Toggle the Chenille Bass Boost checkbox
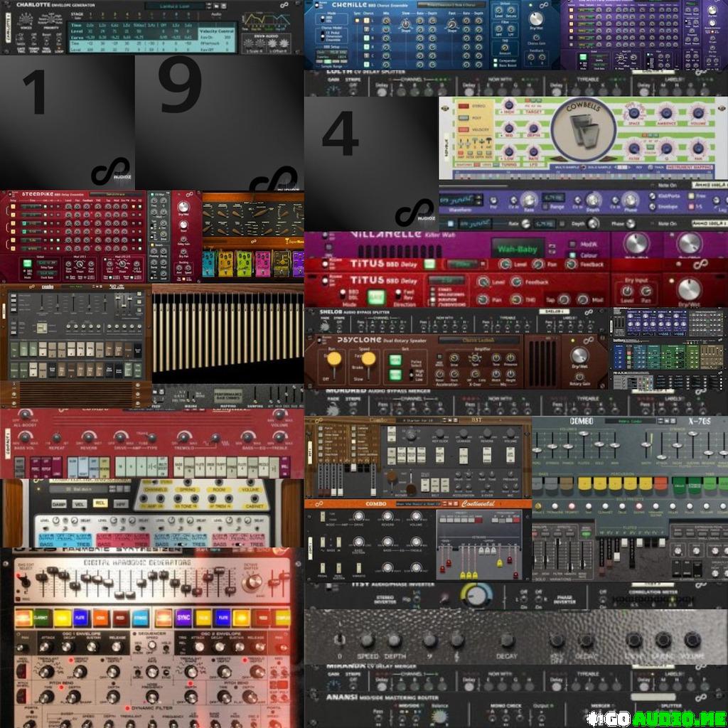Image resolution: width=728 pixels, height=728 pixels. point(497,65)
